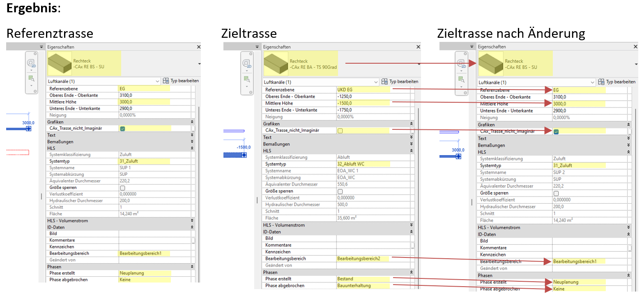The width and height of the screenshot is (644, 301).
Task: Click zoom region icon in Referenztrasse navigation bar
Action: 31,78
